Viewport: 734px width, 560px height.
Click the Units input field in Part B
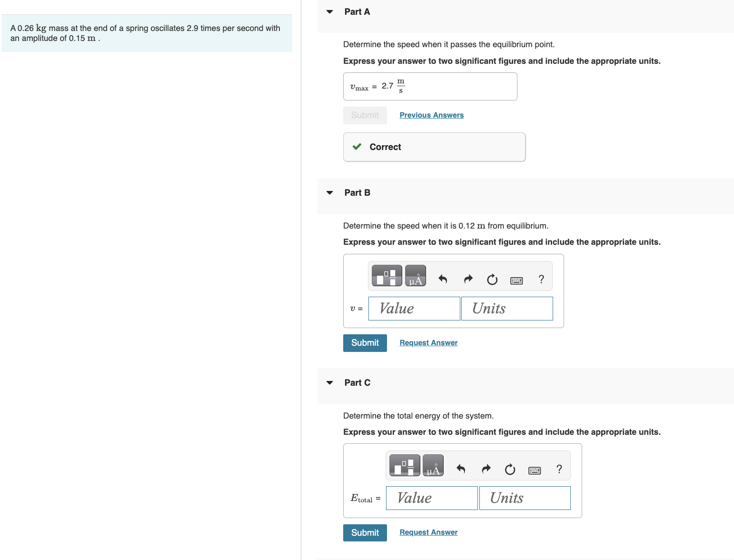coord(506,308)
